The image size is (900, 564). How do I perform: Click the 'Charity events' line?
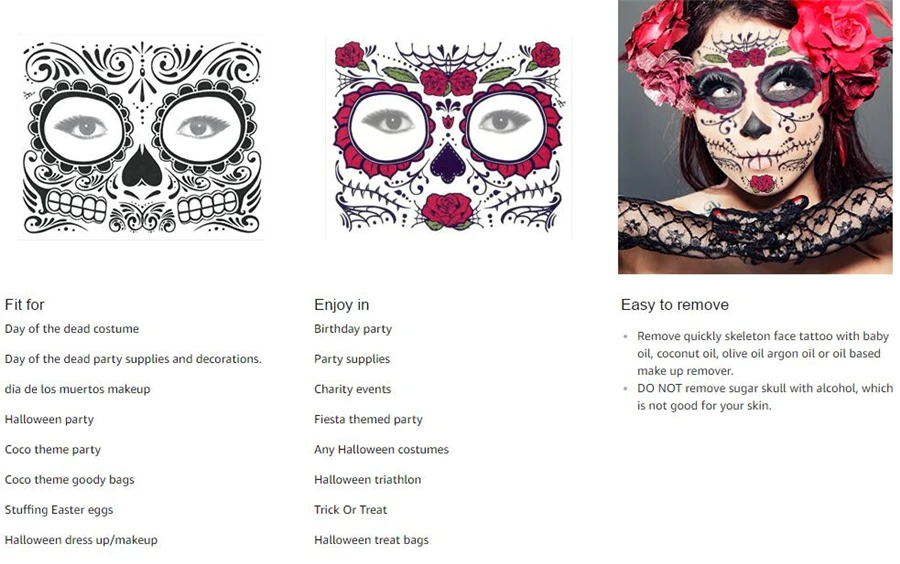click(352, 389)
